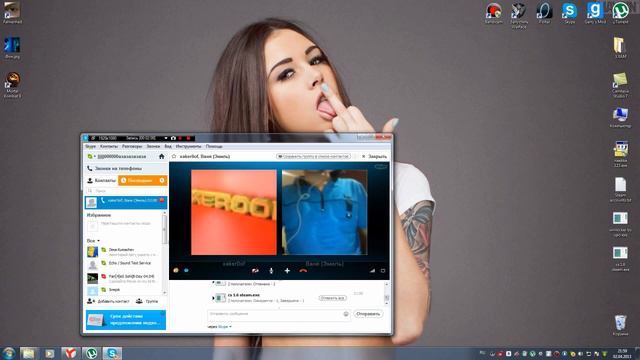Screen dimensions: 640x360
Task: Open the media player taskbar icon
Action: 49,353
